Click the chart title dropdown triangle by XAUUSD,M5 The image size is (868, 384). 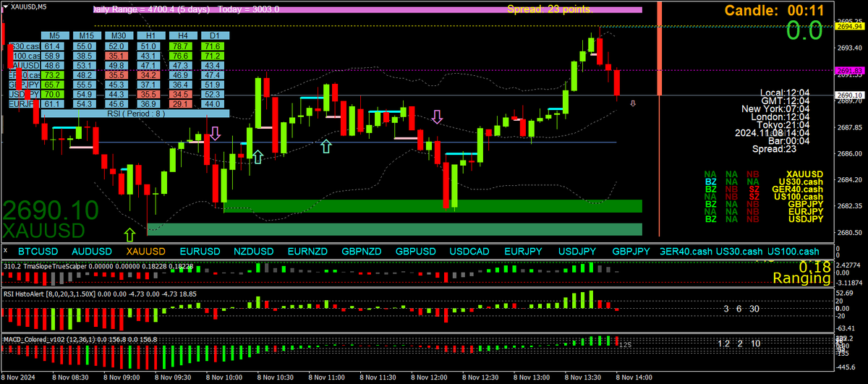click(x=5, y=5)
